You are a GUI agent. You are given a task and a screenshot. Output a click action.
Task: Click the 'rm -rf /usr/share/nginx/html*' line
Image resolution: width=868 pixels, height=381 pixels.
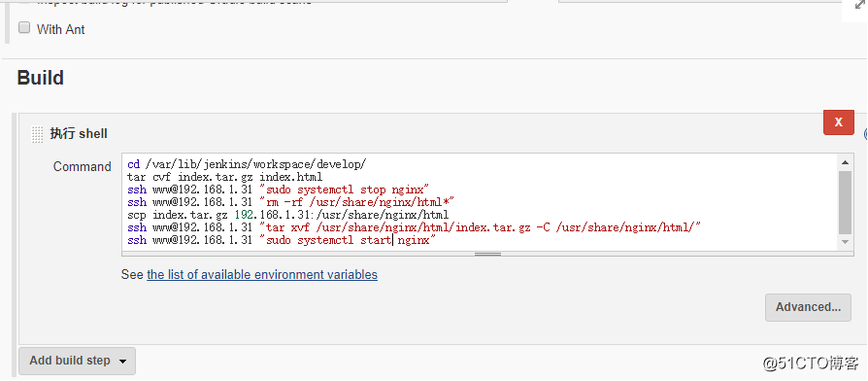click(x=291, y=202)
